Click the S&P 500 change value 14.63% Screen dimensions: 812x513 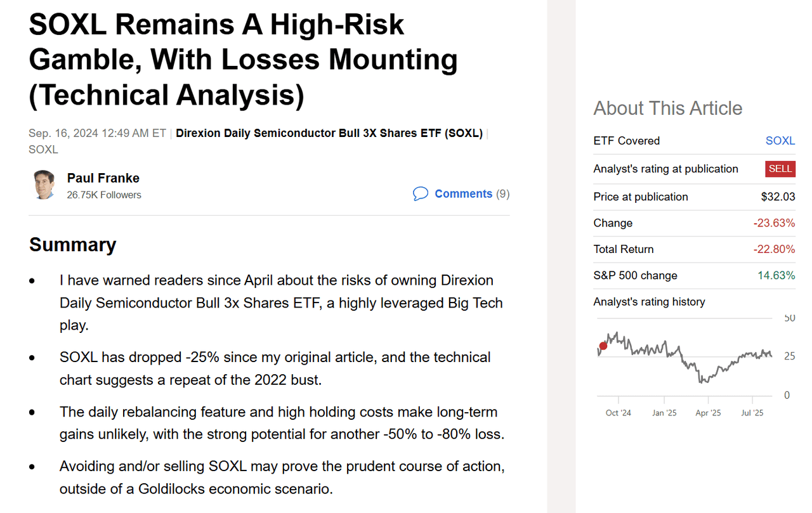pos(776,275)
